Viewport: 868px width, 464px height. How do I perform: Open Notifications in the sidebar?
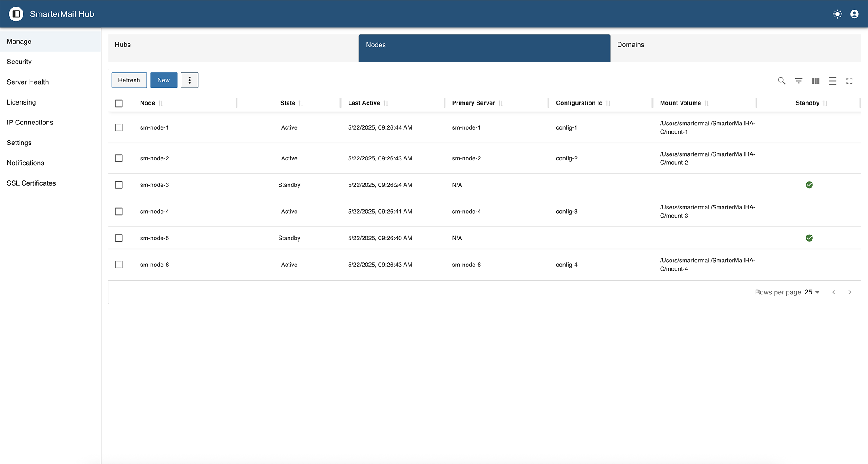click(x=50, y=163)
